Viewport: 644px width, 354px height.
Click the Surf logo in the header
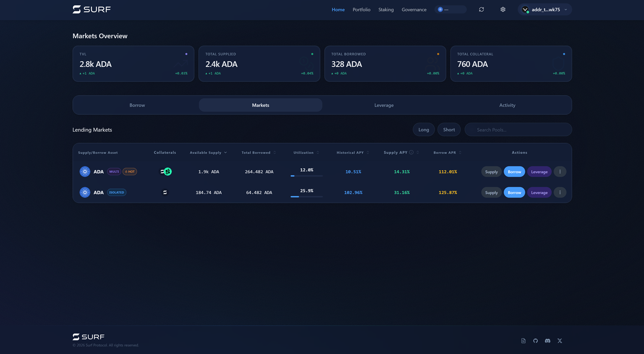click(92, 10)
